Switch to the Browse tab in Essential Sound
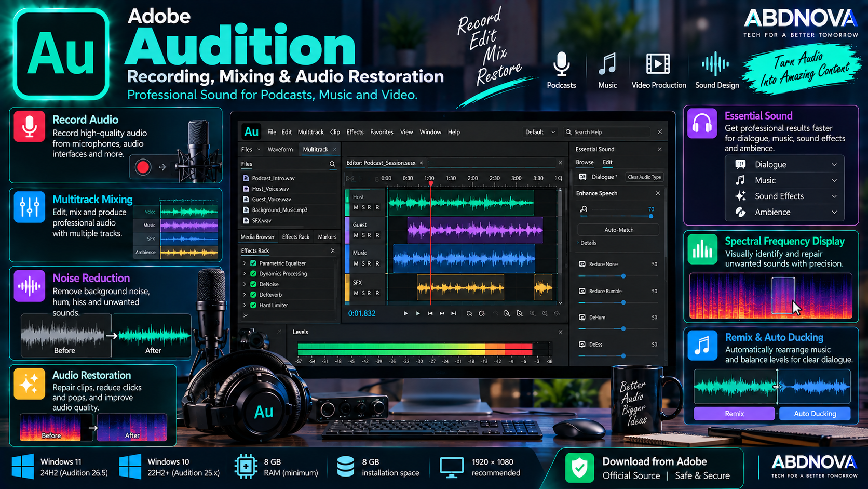 [585, 162]
